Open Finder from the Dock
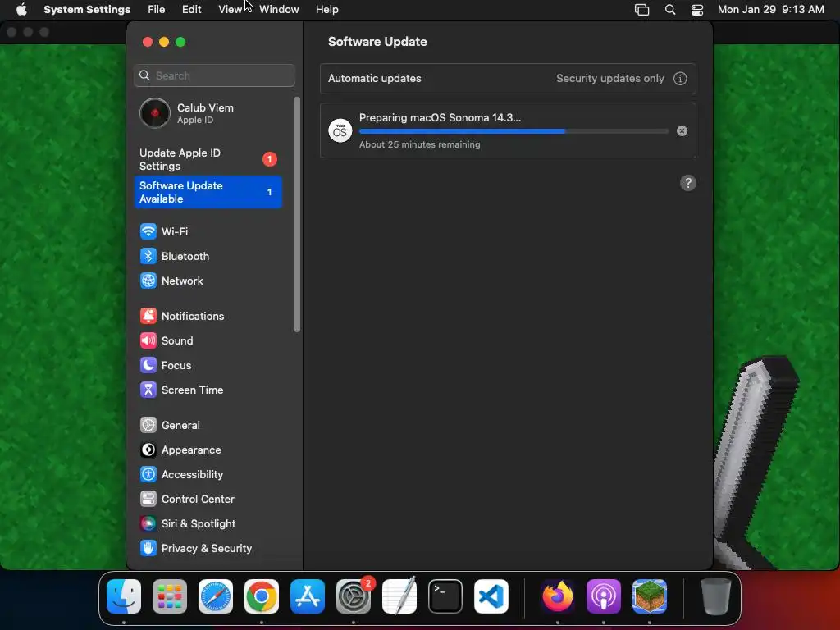Screen dimensions: 840x630 124,596
